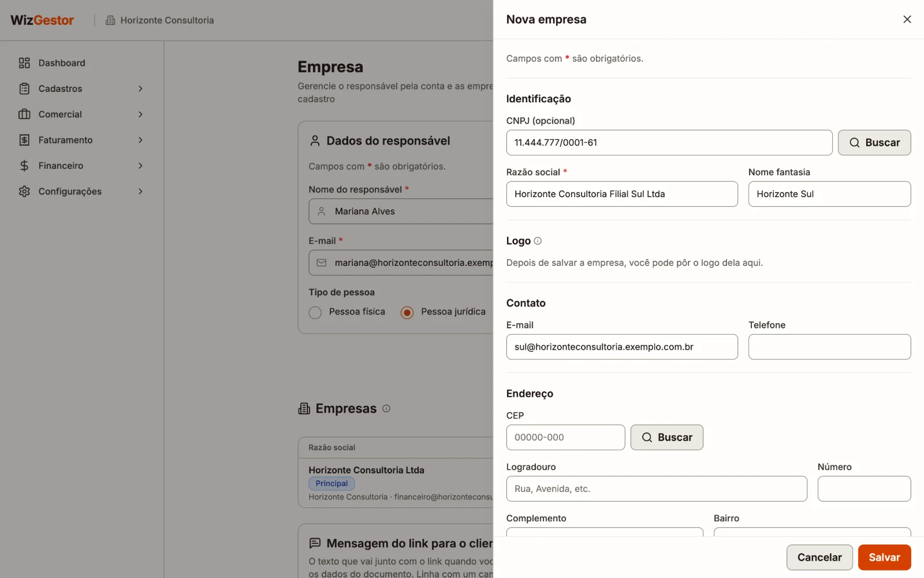Screen dimensions: 924x578
Task: Click the WizGestor logo
Action: (42, 20)
